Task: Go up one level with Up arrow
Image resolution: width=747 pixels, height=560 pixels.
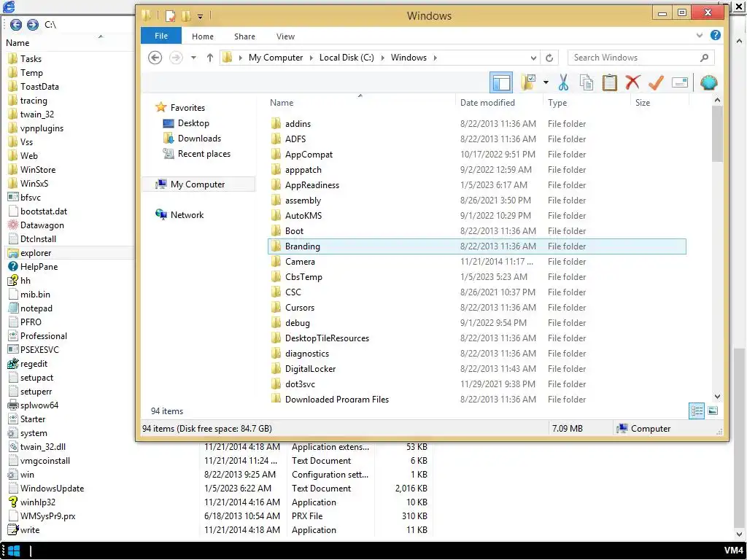Action: [209, 58]
